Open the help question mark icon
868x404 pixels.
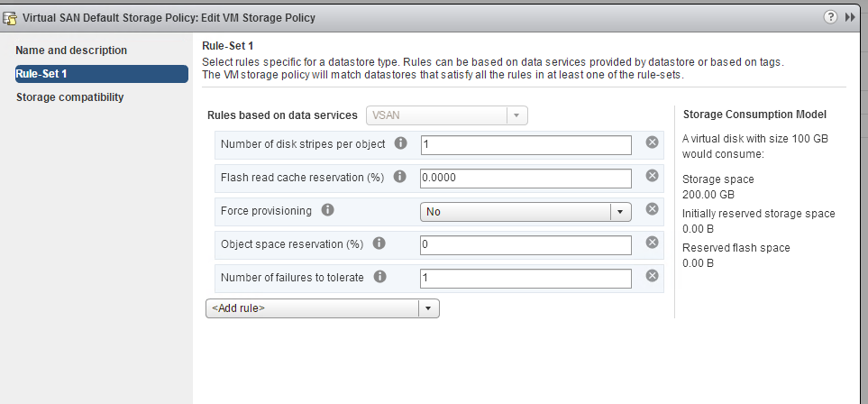[830, 17]
